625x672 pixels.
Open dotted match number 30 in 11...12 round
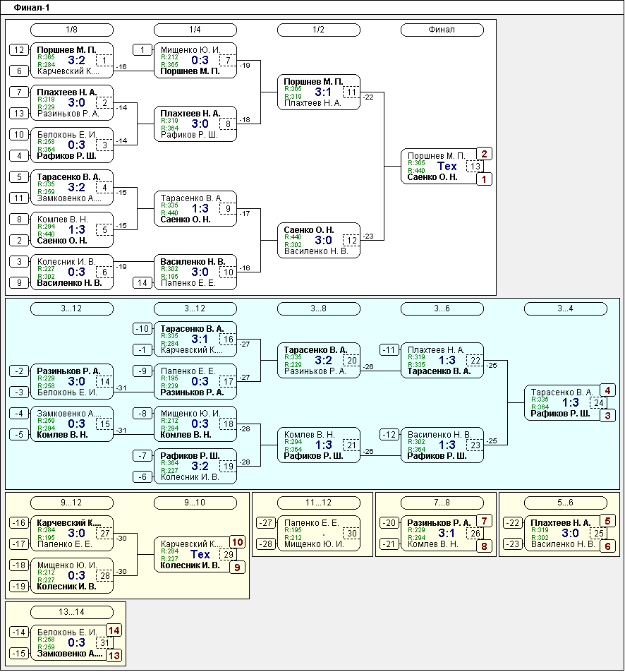point(352,534)
